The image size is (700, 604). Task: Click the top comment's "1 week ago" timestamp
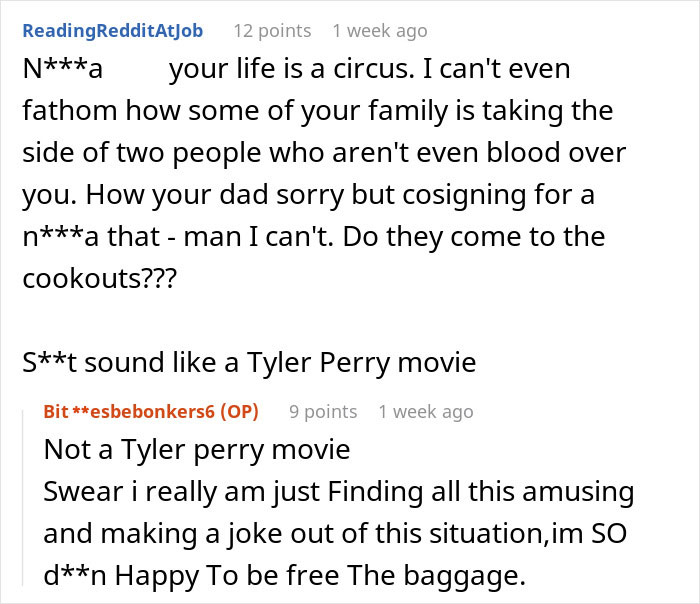pyautogui.click(x=379, y=31)
